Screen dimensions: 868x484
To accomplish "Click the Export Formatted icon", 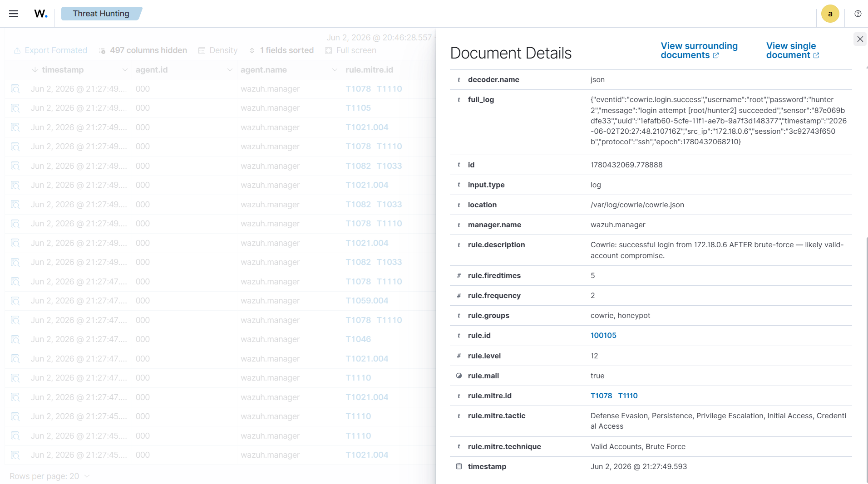I will (x=17, y=50).
